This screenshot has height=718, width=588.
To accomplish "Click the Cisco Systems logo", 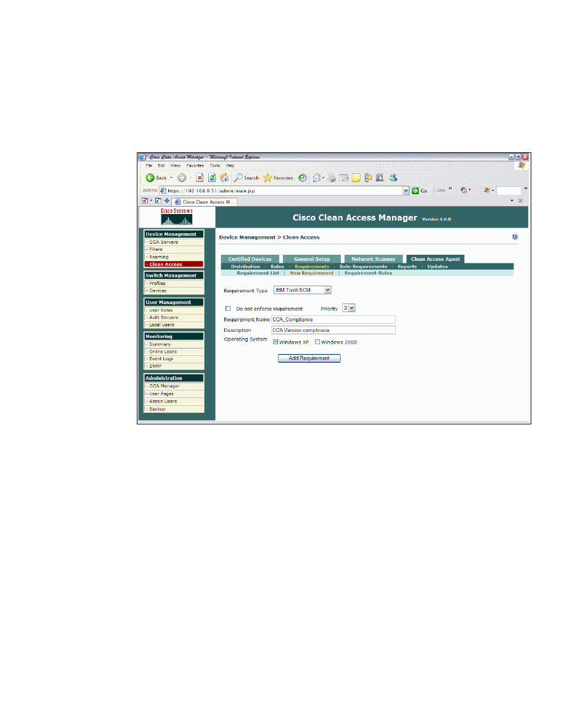I will [x=177, y=217].
